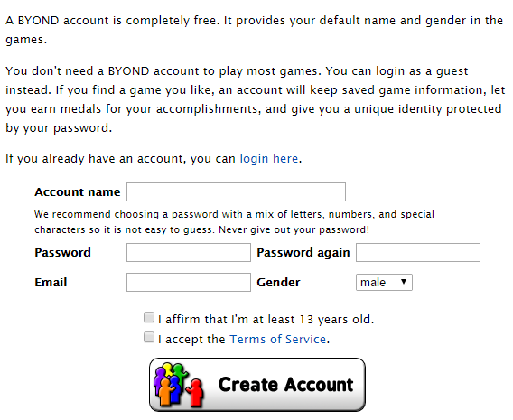The height and width of the screenshot is (420, 513).
Task: Open the 'login here' link
Action: (269, 159)
